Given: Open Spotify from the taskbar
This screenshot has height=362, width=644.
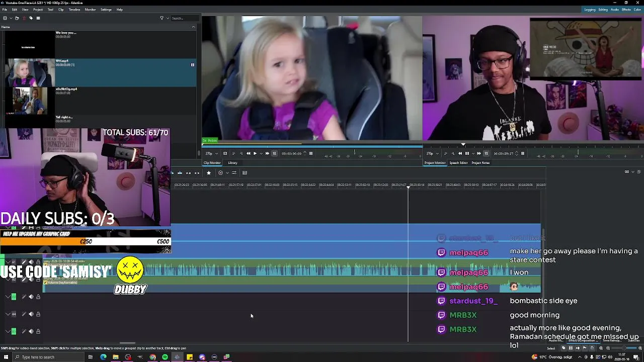Looking at the screenshot, I should click(165, 357).
